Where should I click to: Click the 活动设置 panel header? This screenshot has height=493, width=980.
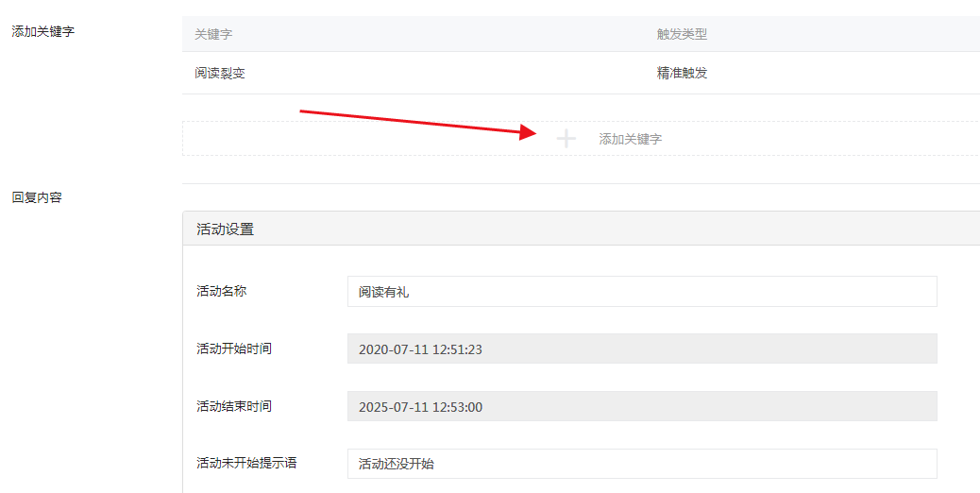(582, 229)
